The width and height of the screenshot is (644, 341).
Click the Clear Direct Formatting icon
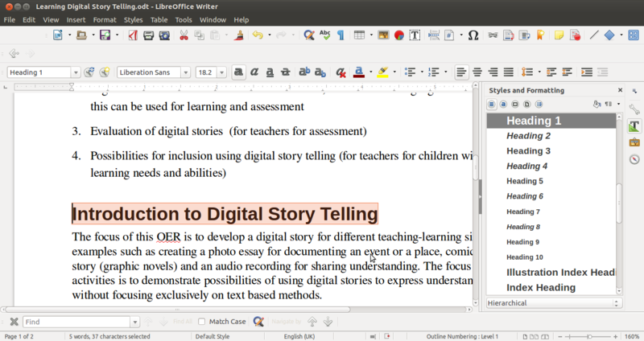[341, 72]
